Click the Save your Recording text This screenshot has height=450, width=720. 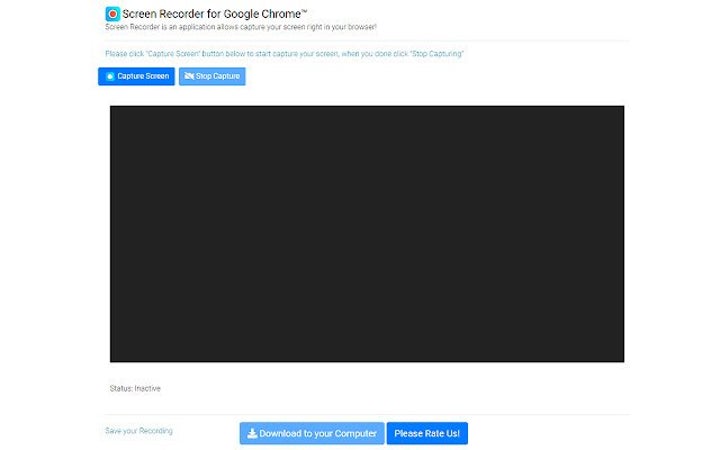pyautogui.click(x=138, y=431)
